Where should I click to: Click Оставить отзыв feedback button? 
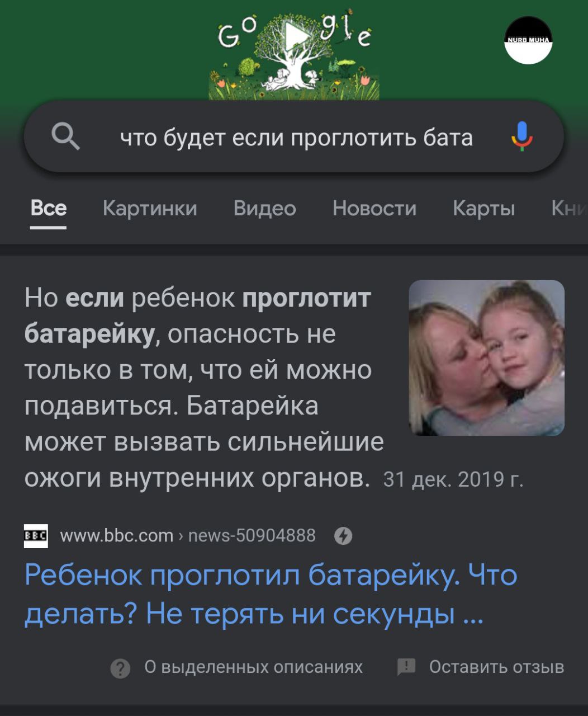481,667
